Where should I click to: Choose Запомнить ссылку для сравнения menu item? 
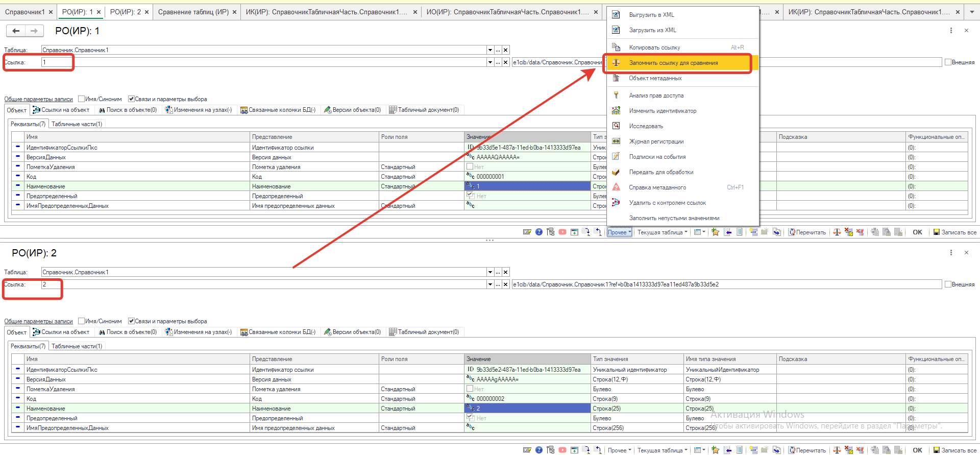[683, 63]
